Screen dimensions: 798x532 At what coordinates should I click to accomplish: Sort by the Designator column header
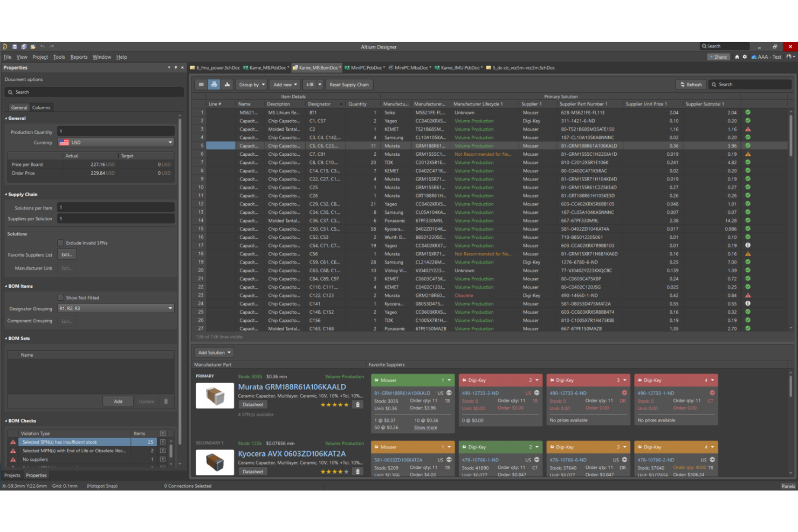(x=319, y=104)
